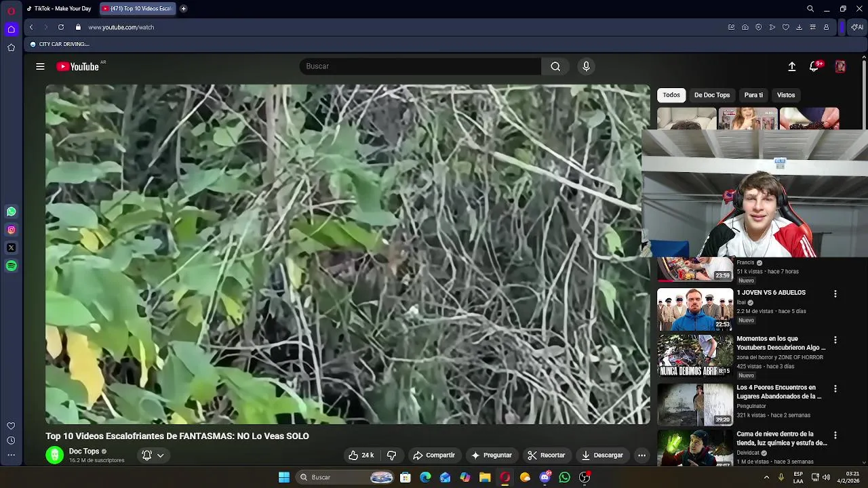868x488 pixels.
Task: Open YouTube notifications bell
Action: (x=814, y=66)
